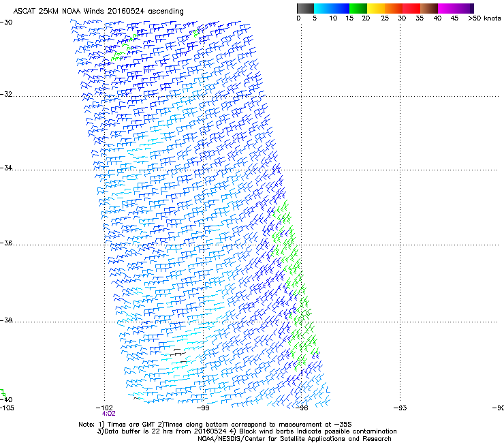The height and width of the screenshot is (443, 504).
Task: Click the title 'ASCAT 25KM NOAA Winds 20160524 ascending'
Action: (x=98, y=11)
